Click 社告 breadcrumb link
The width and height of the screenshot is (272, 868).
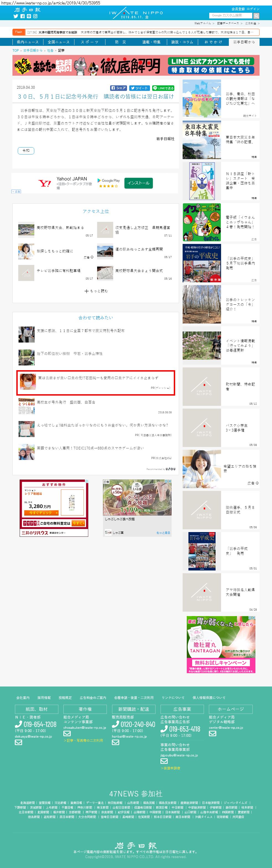coord(50,51)
